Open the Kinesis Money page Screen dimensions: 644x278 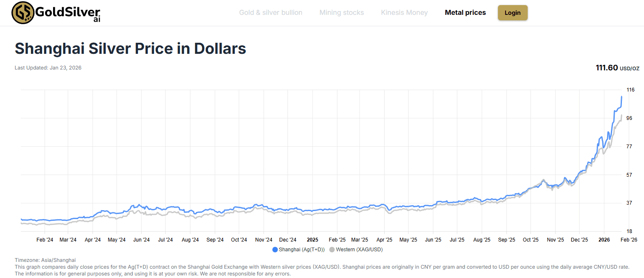tap(404, 12)
